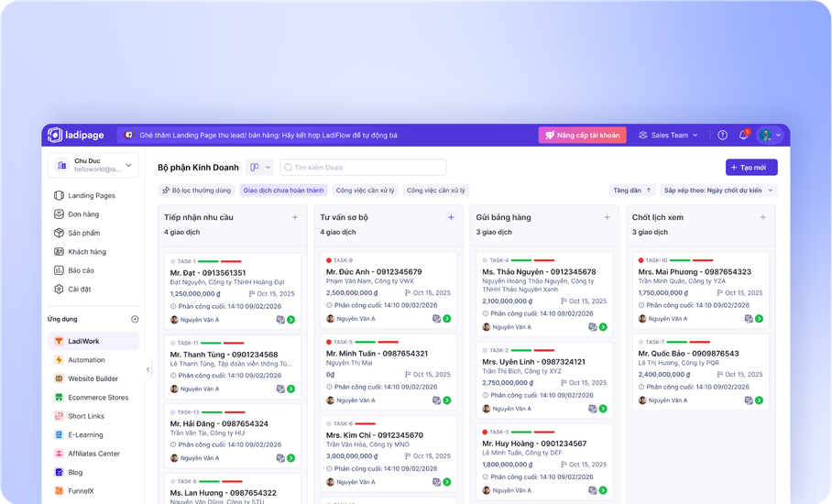The height and width of the screenshot is (504, 832).
Task: Add deal to Tiếp nhận nhu cầu column
Action: [295, 217]
